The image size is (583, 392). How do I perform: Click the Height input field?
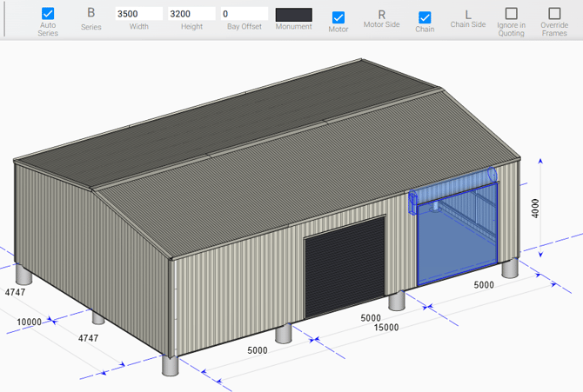coord(191,14)
